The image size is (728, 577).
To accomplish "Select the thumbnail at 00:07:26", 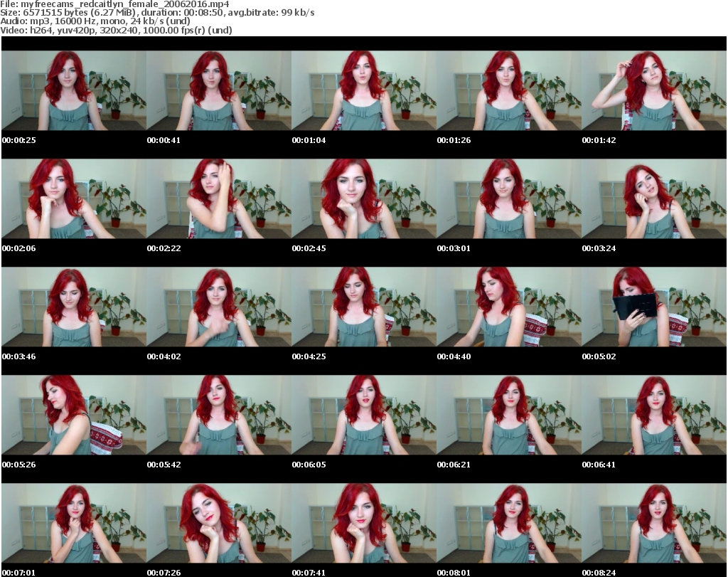I will (x=219, y=523).
